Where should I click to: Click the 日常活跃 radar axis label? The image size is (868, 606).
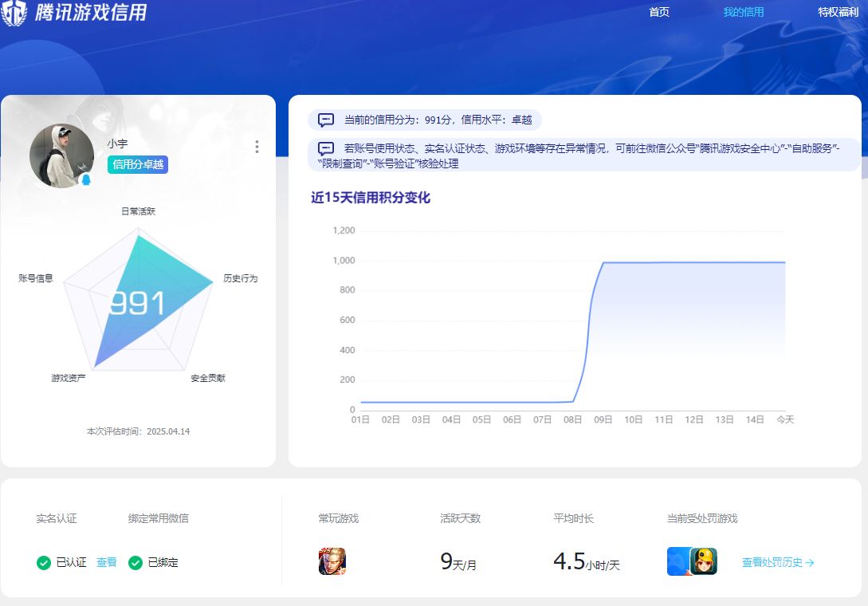[139, 211]
